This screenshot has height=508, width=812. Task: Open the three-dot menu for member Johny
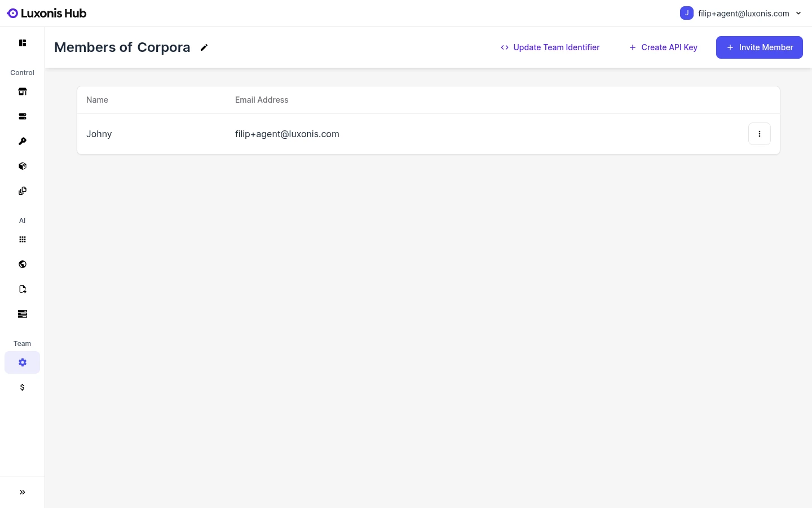tap(760, 134)
